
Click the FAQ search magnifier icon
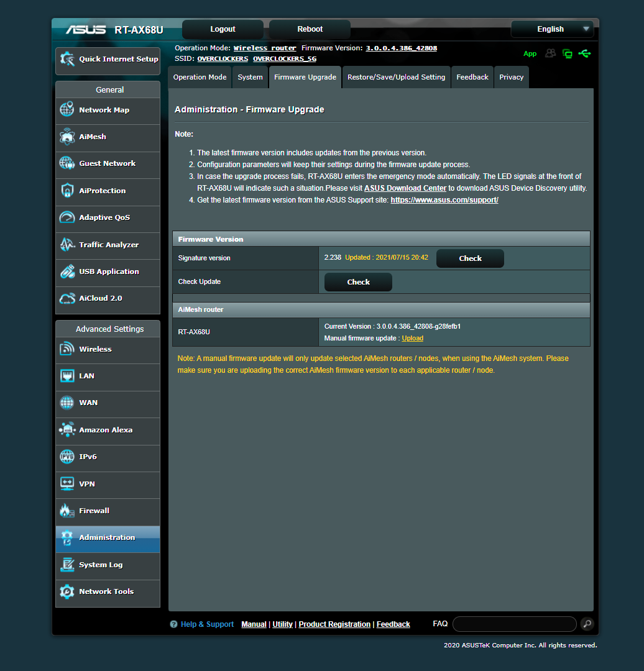(x=587, y=624)
